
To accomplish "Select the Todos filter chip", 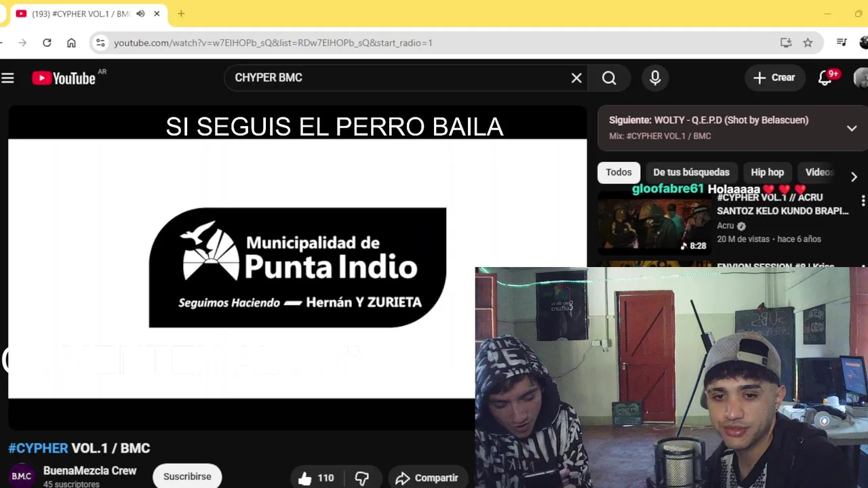I will [618, 173].
